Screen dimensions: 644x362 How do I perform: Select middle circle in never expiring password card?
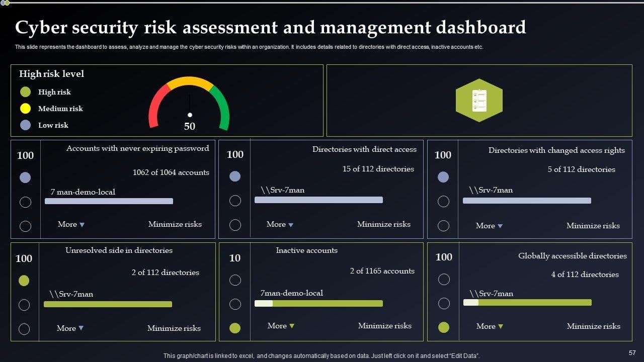click(x=25, y=202)
